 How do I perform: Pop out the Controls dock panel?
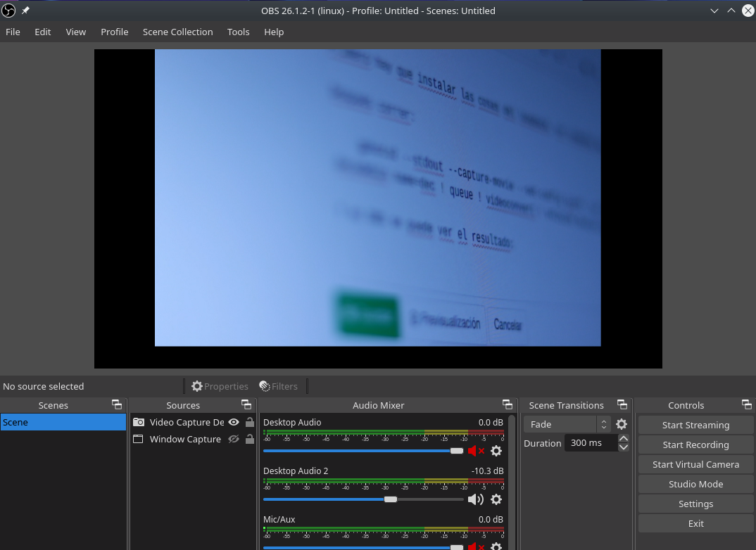coord(746,404)
